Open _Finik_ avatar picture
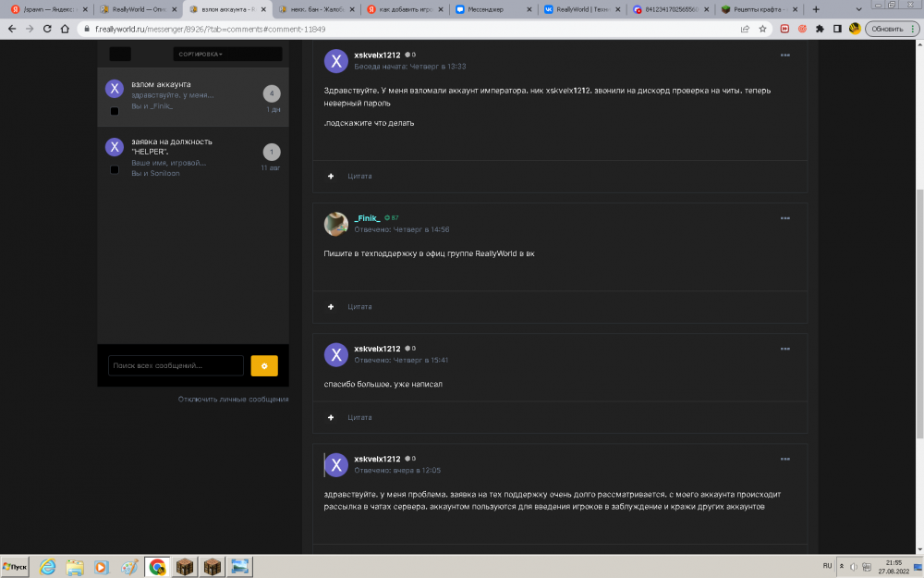Viewport: 924px width, 578px height. 336,224
